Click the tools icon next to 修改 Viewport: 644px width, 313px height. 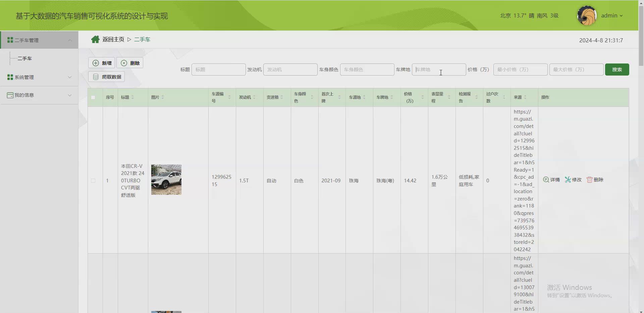point(568,180)
